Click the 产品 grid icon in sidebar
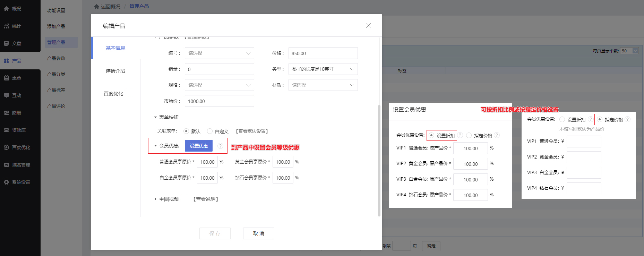 point(6,61)
